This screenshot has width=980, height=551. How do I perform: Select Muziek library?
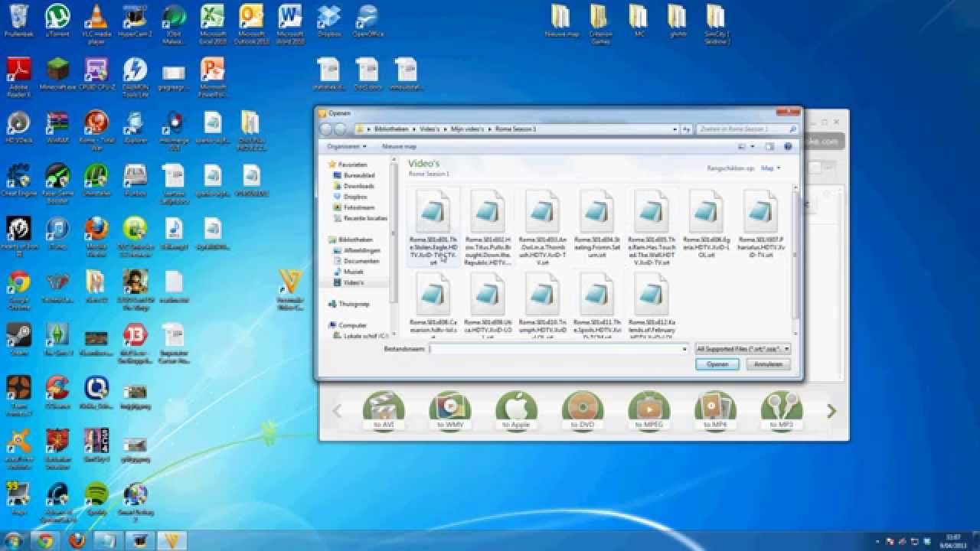coord(353,272)
